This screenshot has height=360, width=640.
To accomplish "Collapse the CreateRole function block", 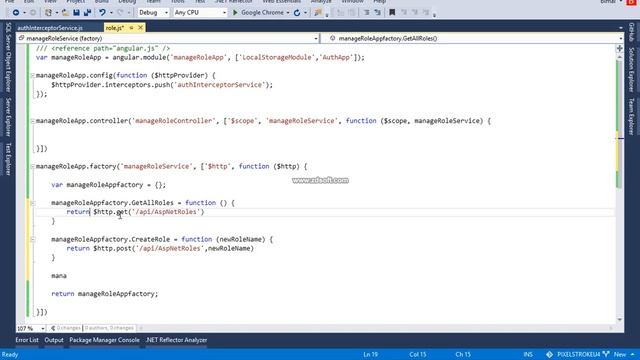I will (x=33, y=240).
